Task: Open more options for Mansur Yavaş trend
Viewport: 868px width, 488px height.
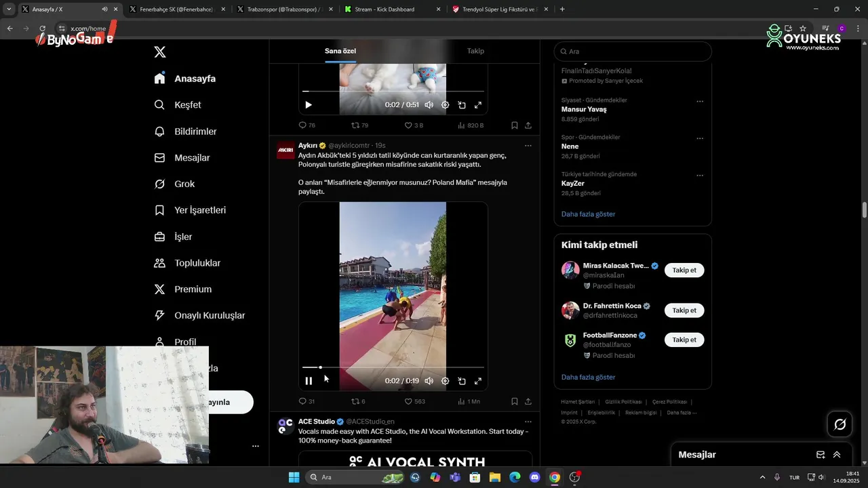Action: pos(700,102)
